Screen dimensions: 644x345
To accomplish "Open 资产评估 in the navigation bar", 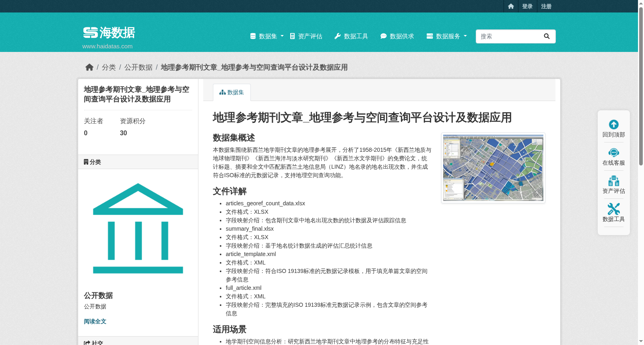I will (306, 36).
